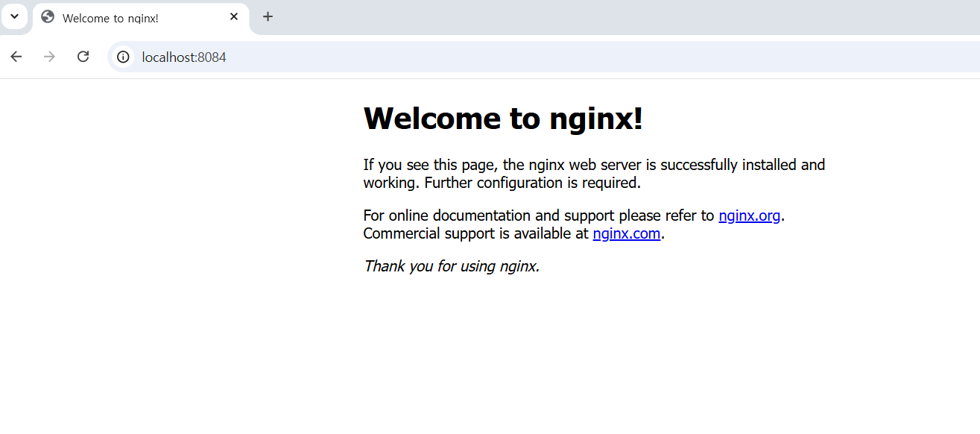The width and height of the screenshot is (980, 434).
Task: Open the nginx.org link
Action: coord(749,216)
